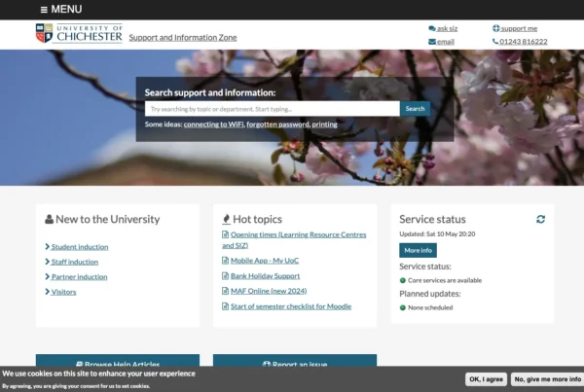Click the support me lifebuoy icon
Viewport: 584px width, 392px height.
[x=495, y=28]
